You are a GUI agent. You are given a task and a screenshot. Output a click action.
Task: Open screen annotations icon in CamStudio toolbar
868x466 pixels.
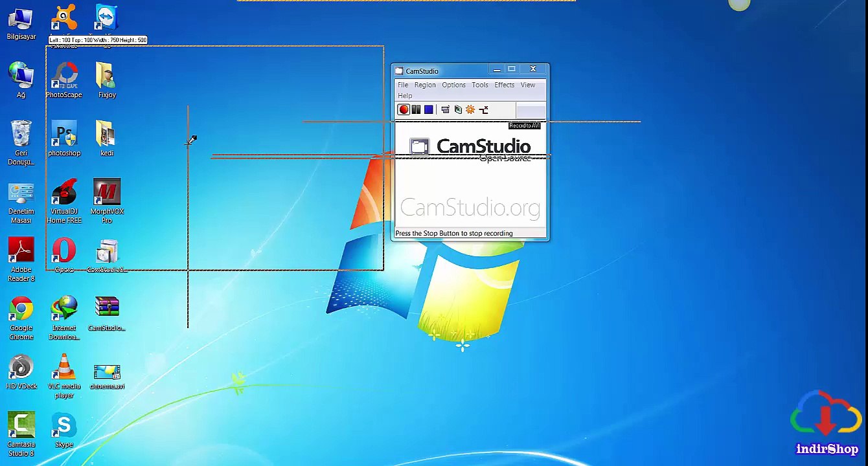coord(458,110)
